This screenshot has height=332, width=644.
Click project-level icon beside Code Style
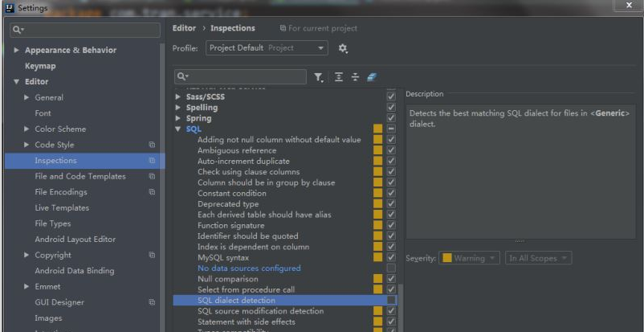pyautogui.click(x=152, y=145)
